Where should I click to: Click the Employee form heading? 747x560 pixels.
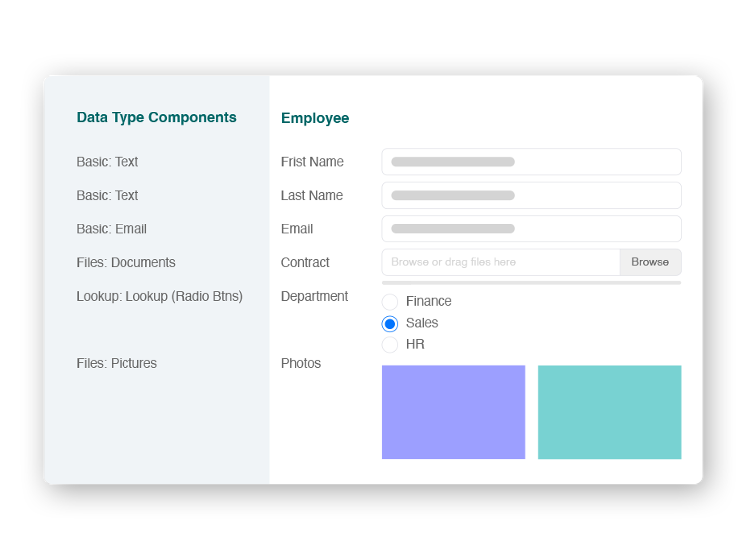(315, 118)
